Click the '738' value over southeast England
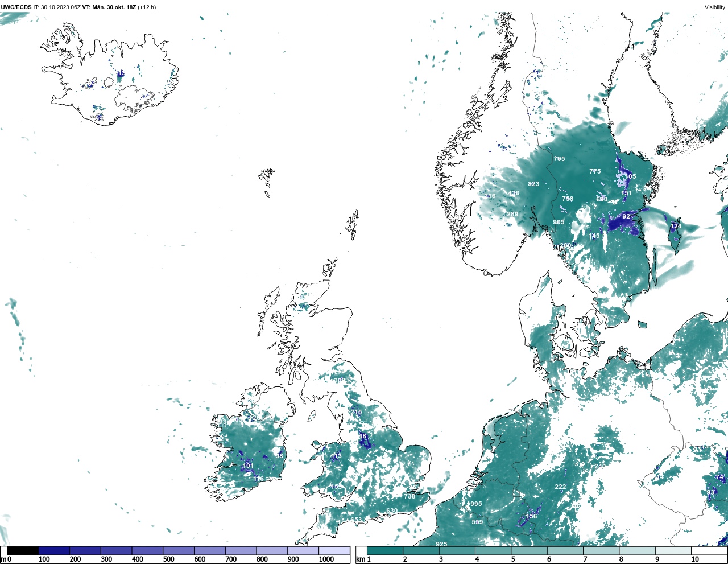 click(409, 496)
